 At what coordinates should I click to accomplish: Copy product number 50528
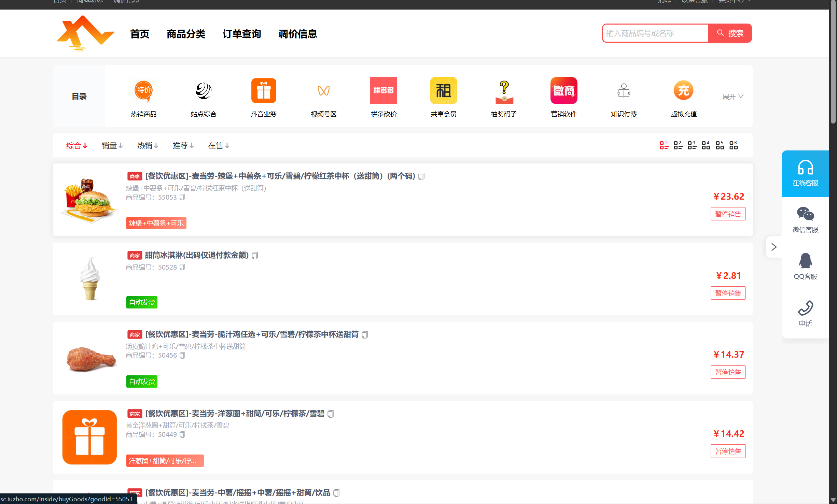pyautogui.click(x=182, y=267)
